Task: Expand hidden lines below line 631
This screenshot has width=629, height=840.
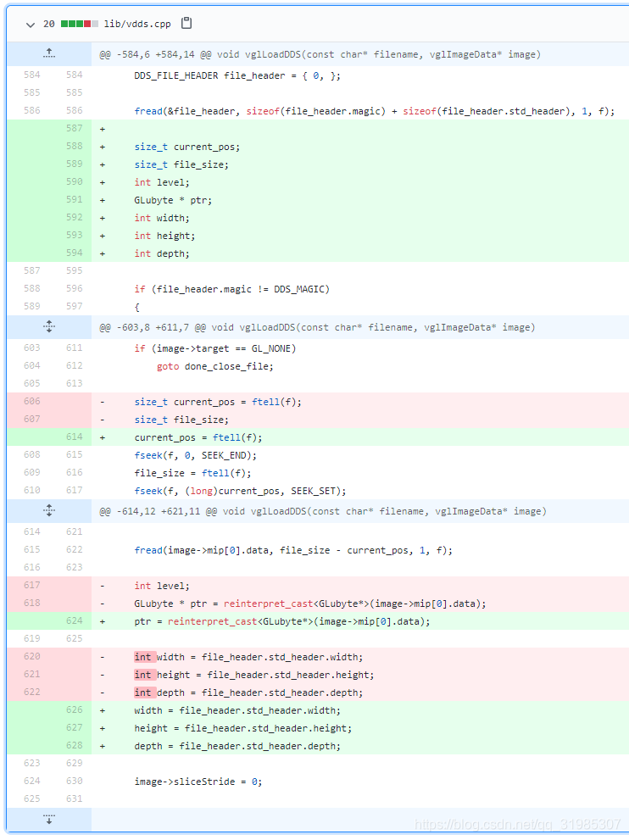Action: (49, 819)
